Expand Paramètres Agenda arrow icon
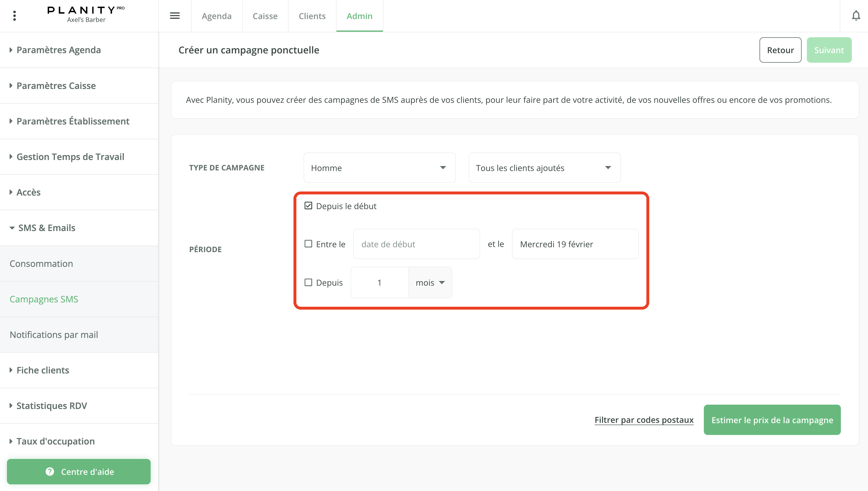Image resolution: width=868 pixels, height=491 pixels. [11, 50]
